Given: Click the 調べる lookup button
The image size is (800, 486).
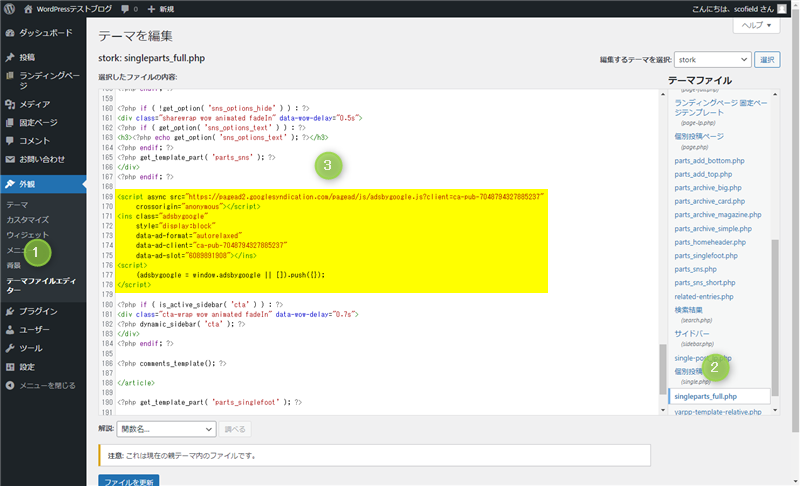Looking at the screenshot, I should pyautogui.click(x=235, y=429).
